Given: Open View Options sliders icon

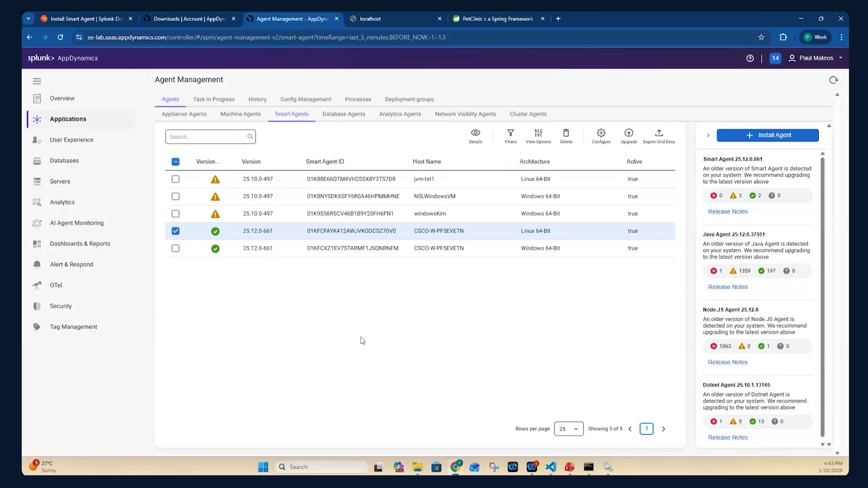Looking at the screenshot, I should pyautogui.click(x=538, y=133).
